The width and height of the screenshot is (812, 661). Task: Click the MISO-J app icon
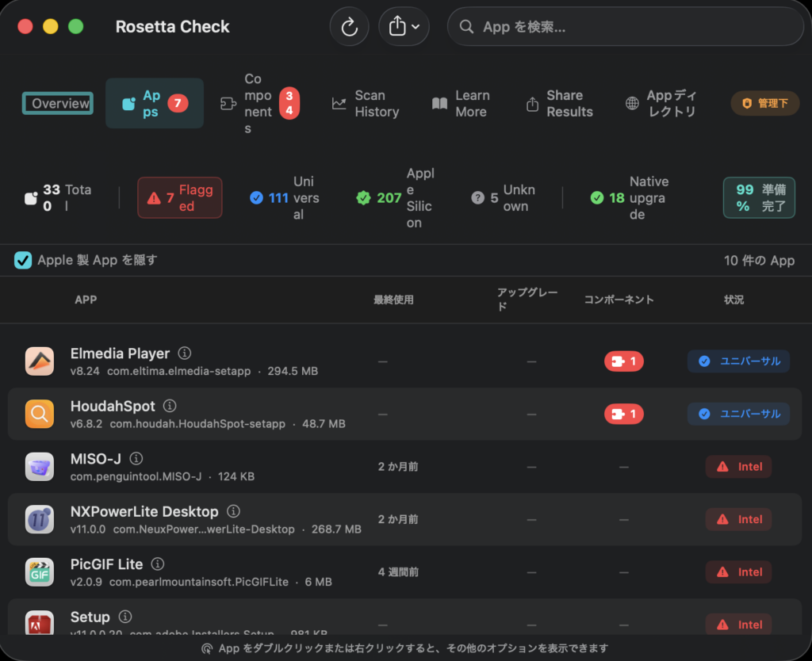(x=40, y=466)
